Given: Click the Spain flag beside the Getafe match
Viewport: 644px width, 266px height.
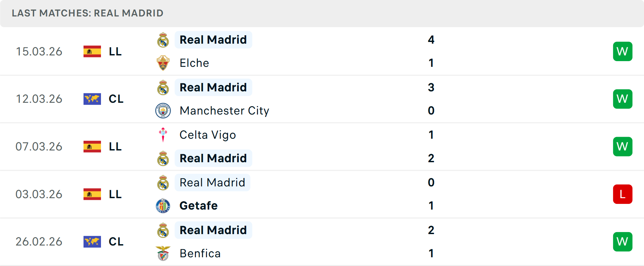Looking at the screenshot, I should click(92, 194).
